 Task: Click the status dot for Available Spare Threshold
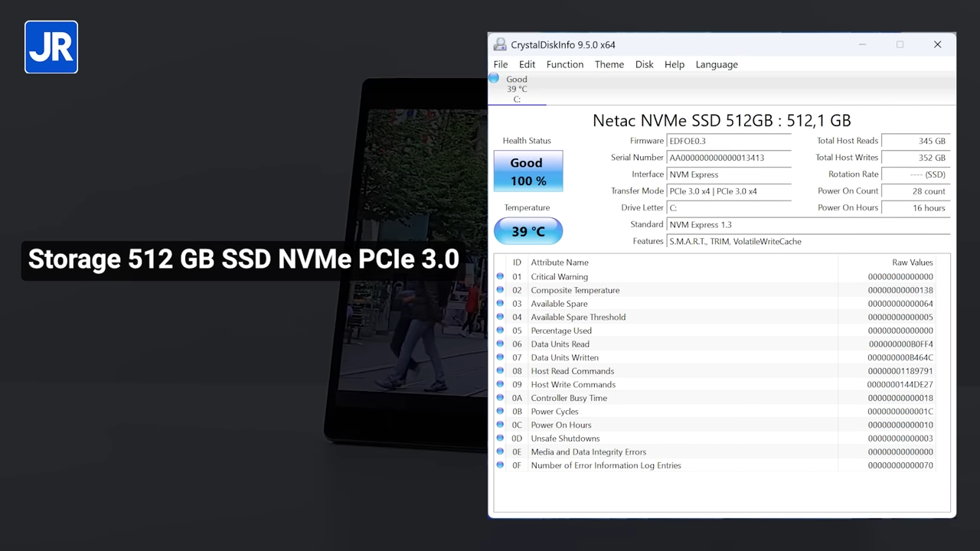500,317
